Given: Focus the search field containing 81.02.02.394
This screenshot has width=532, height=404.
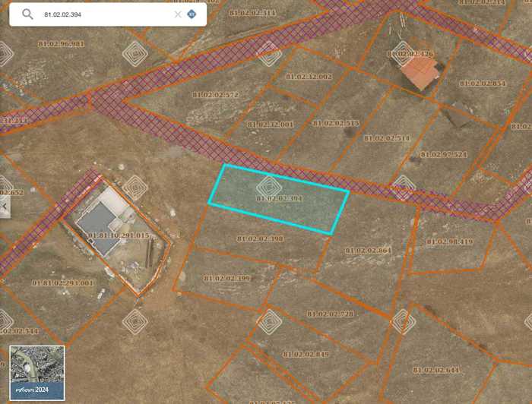Looking at the screenshot, I should (106, 14).
